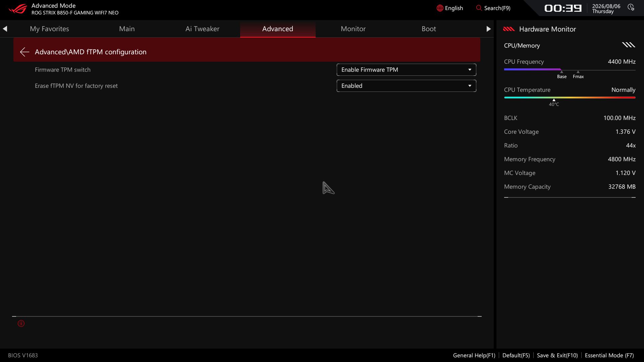This screenshot has height=362, width=644.
Task: Go back using the back arrow icon
Action: click(x=24, y=52)
